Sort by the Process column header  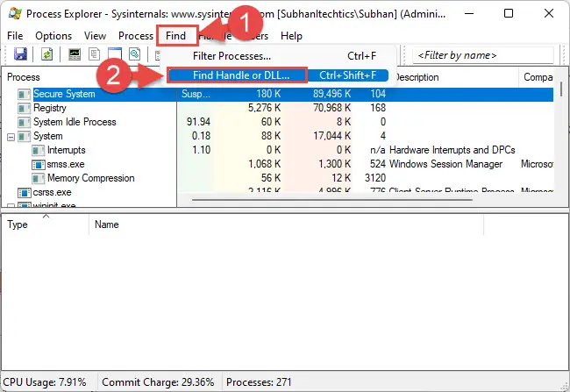24,77
